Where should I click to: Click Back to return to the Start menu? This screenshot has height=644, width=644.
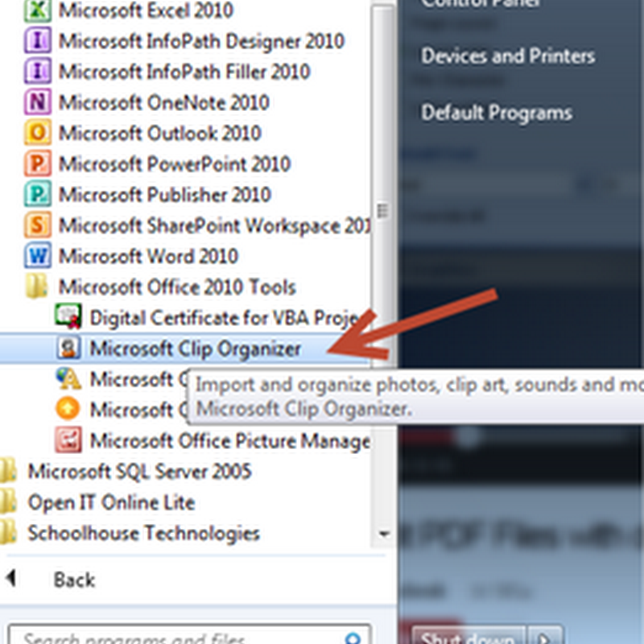[74, 580]
